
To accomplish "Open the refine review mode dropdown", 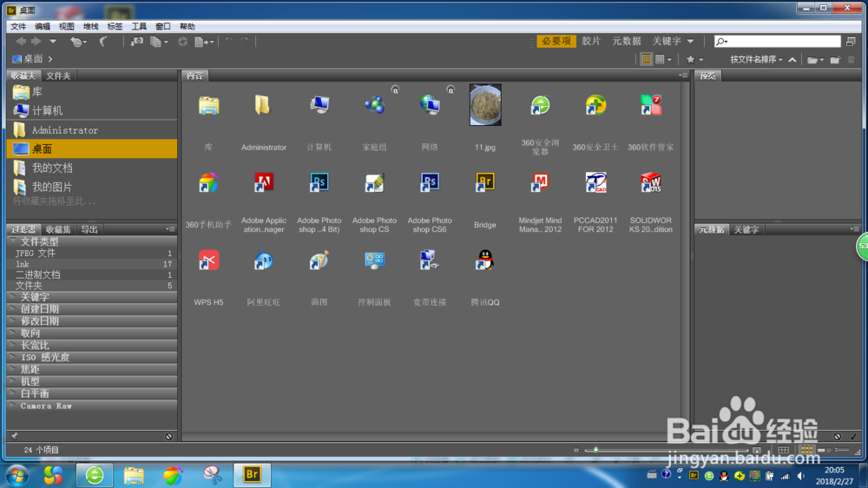I will [159, 42].
